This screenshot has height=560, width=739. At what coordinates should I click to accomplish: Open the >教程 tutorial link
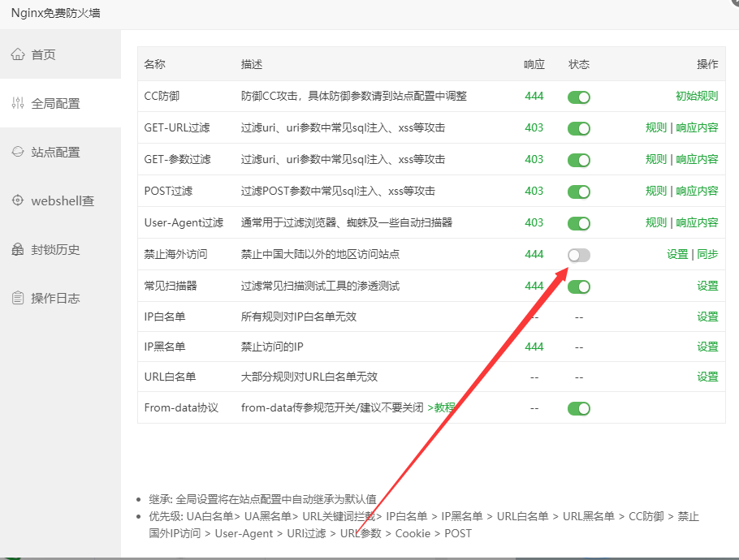coord(441,407)
